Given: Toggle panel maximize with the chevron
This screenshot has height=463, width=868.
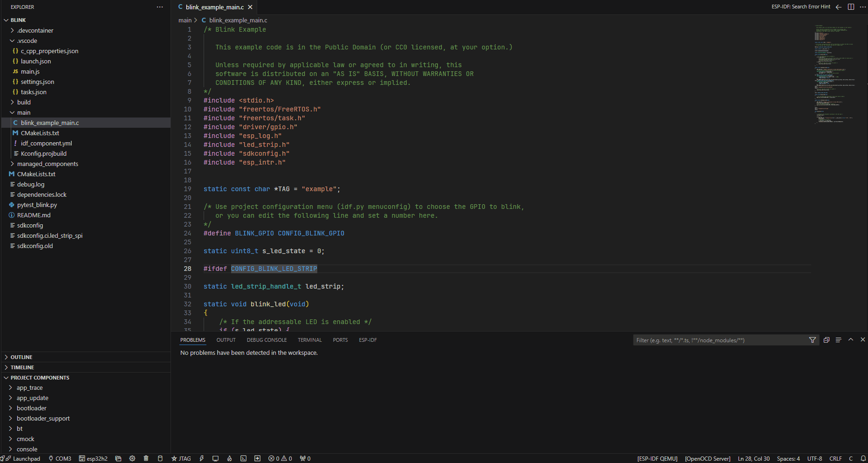Looking at the screenshot, I should (x=850, y=340).
